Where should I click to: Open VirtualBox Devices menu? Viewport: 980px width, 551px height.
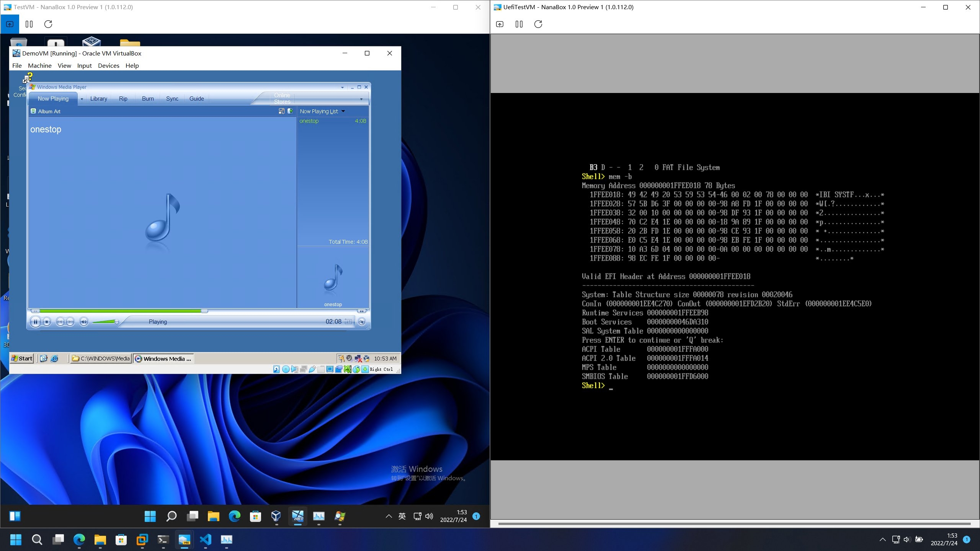(108, 65)
